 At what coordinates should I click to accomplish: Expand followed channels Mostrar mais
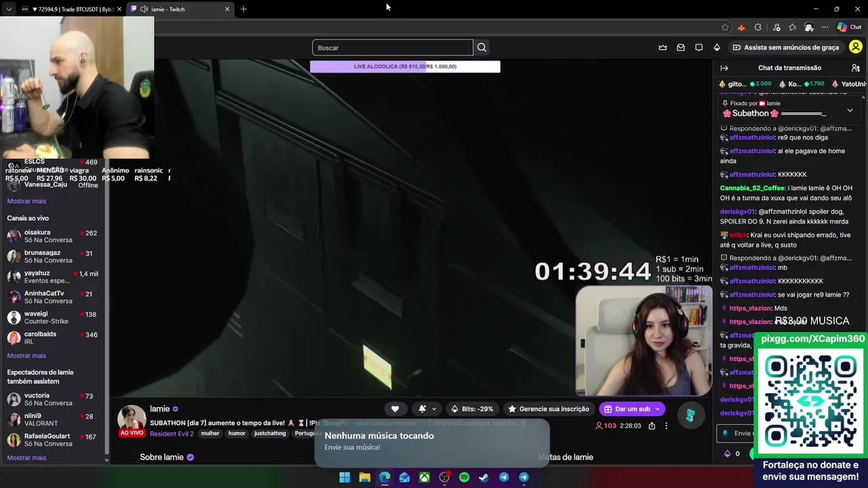pos(26,201)
